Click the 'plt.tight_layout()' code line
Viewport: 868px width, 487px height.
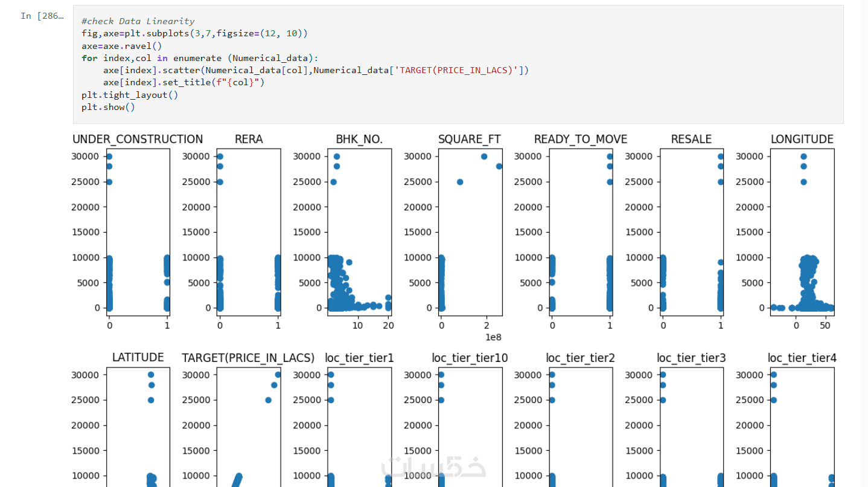(x=130, y=95)
